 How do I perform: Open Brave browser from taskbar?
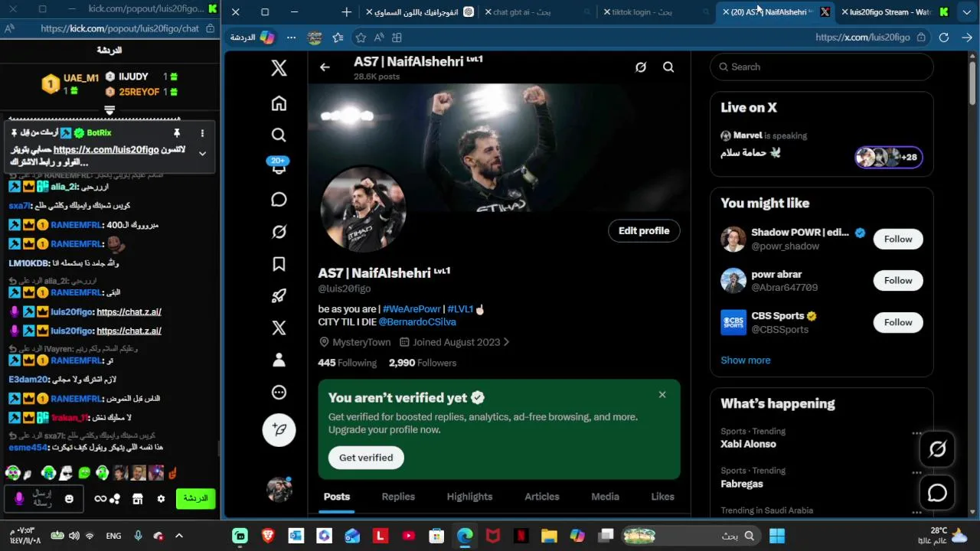click(x=268, y=536)
